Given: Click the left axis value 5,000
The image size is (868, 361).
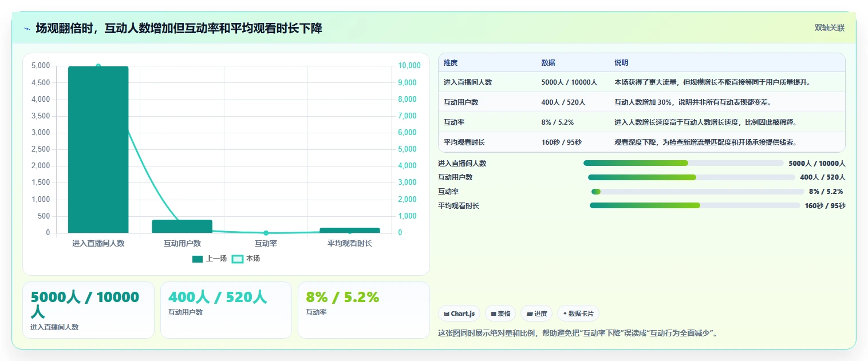Looking at the screenshot, I should (40, 66).
